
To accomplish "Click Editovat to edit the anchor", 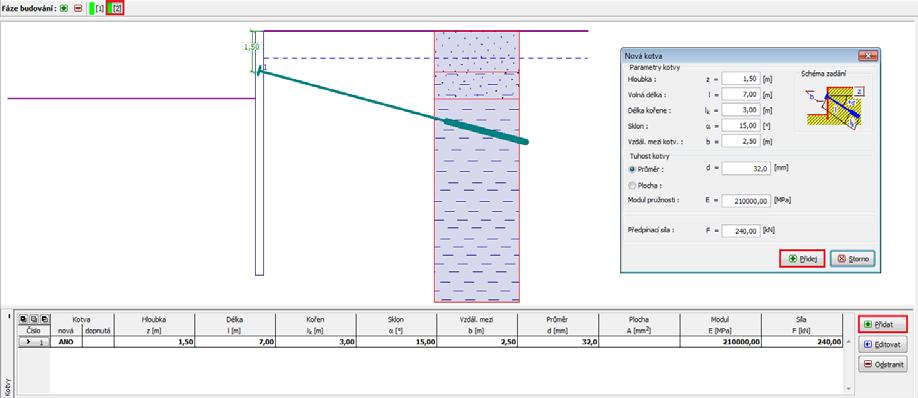I will [x=882, y=344].
